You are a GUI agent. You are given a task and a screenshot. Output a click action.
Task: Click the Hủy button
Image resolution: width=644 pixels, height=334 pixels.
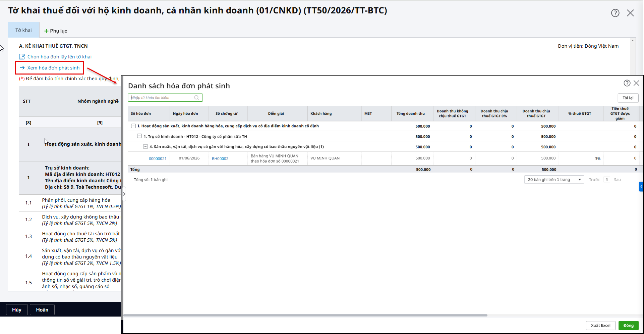point(17,310)
